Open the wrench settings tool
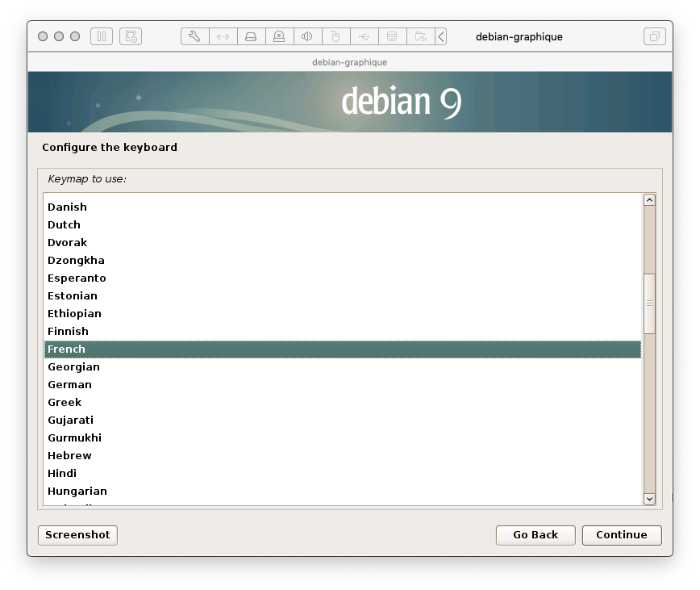This screenshot has height=590, width=700. pyautogui.click(x=194, y=36)
